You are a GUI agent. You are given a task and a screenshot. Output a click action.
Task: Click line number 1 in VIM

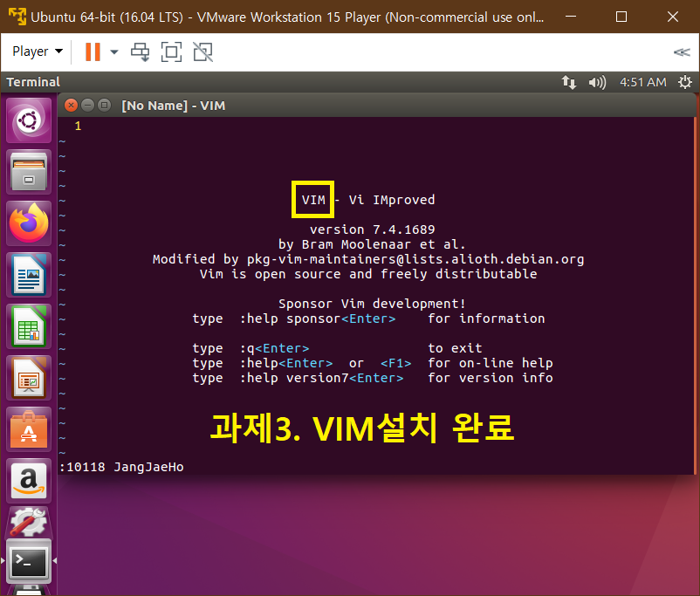pyautogui.click(x=78, y=127)
